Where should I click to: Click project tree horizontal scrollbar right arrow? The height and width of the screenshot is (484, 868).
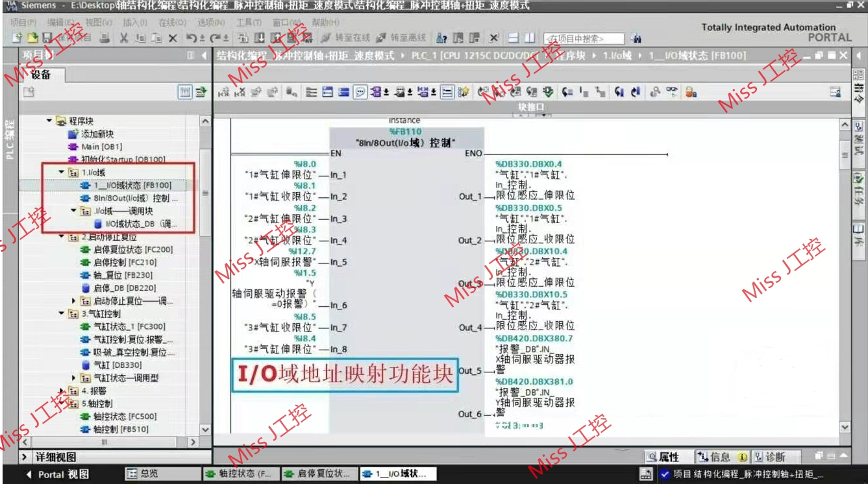[x=193, y=442]
